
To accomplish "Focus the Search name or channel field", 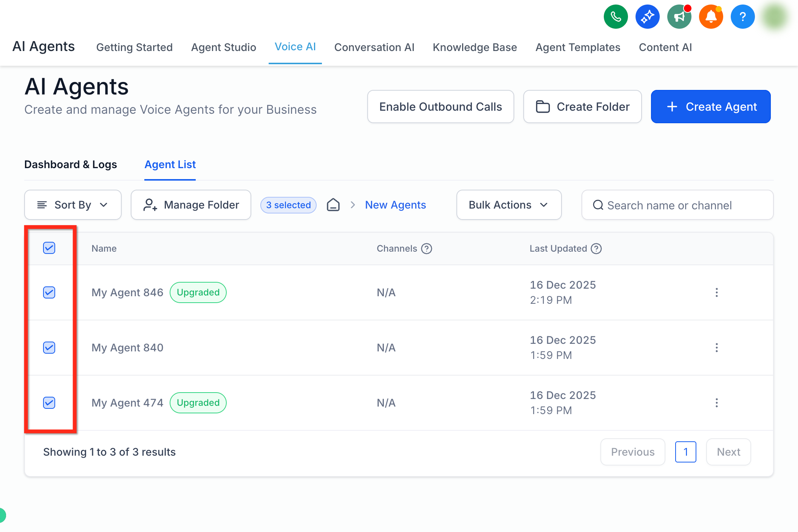I will (x=677, y=205).
